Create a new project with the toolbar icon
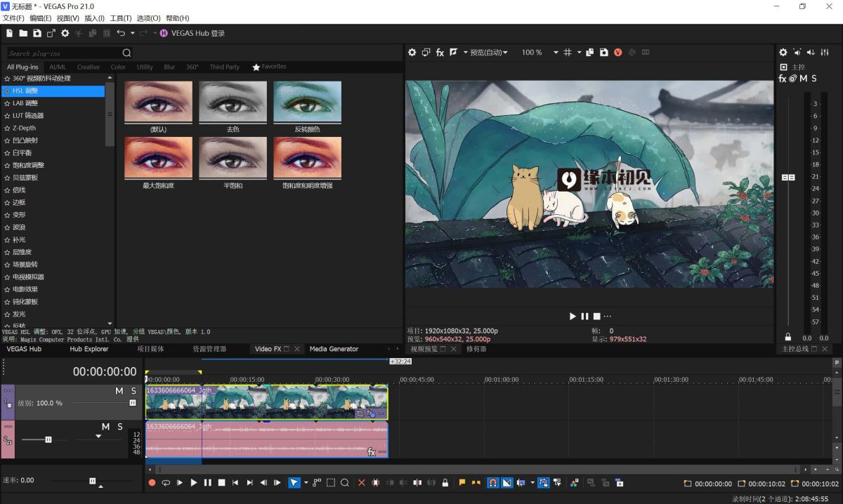843x504 pixels. point(9,33)
